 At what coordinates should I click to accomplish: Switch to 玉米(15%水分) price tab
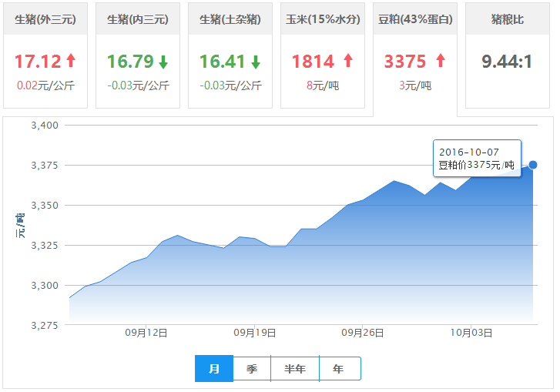(x=323, y=55)
